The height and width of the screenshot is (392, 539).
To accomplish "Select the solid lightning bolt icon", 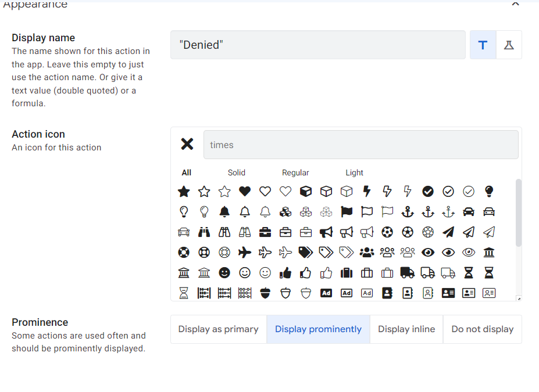I will [x=367, y=191].
